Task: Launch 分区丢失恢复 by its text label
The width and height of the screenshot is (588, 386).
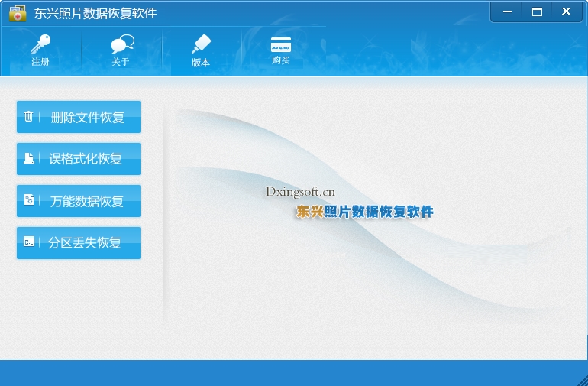Action: click(85, 243)
